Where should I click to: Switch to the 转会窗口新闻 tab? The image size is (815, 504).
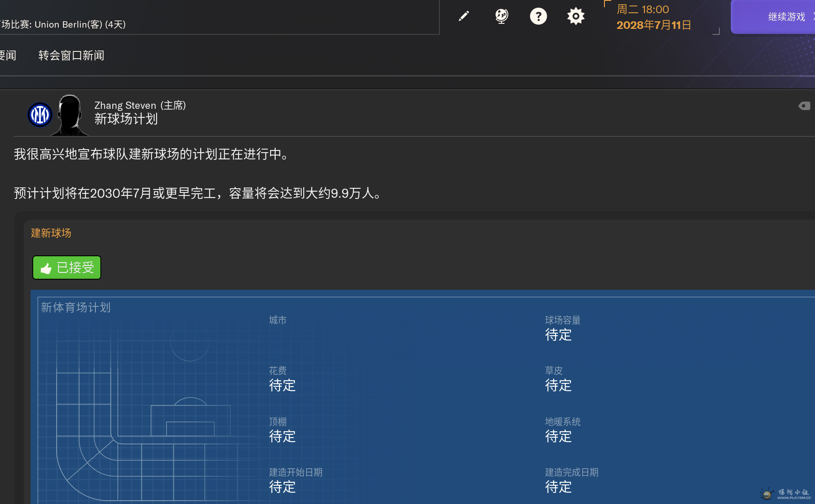71,56
